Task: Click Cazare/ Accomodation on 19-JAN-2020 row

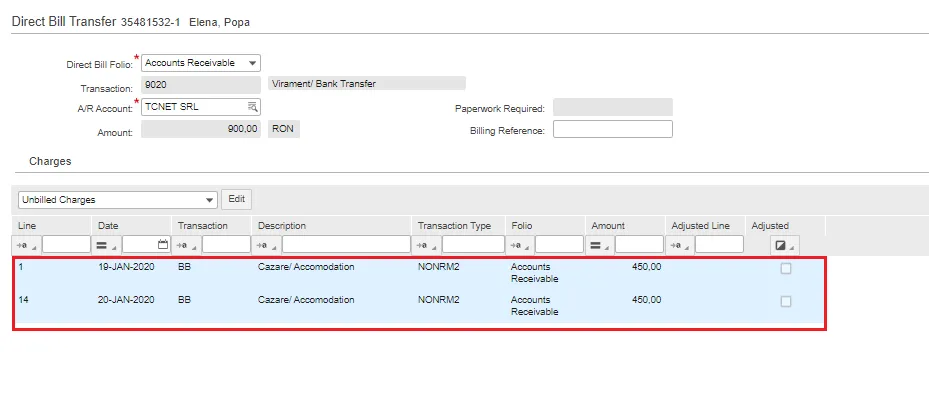Action: click(306, 267)
